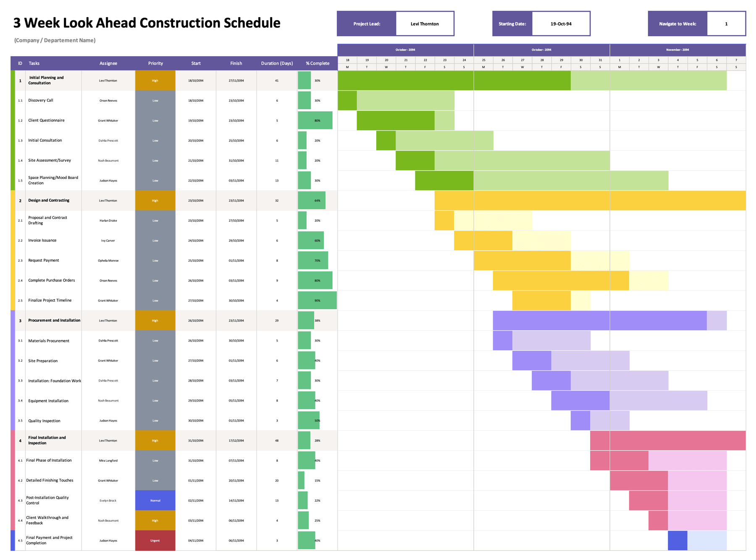
Task: Select the Starting Date value cell
Action: [561, 24]
